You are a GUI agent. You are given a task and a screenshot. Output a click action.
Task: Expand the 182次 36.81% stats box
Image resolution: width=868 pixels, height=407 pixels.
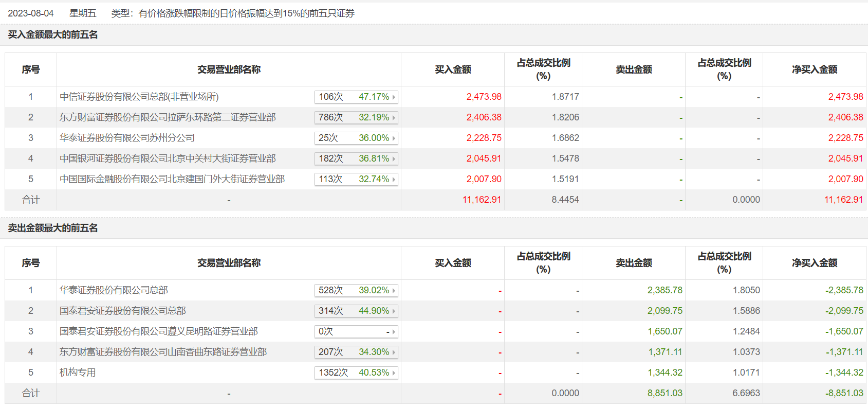[356, 158]
